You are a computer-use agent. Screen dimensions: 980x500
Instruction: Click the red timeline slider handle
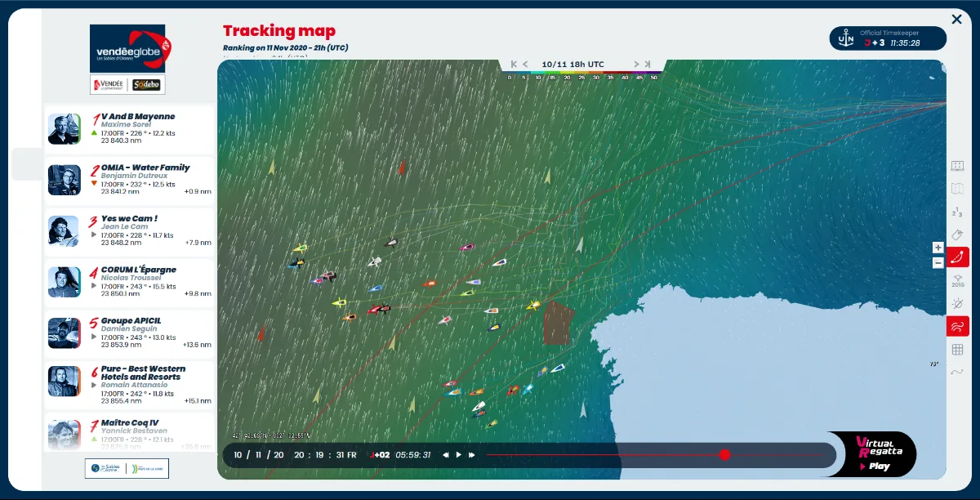pyautogui.click(x=724, y=454)
